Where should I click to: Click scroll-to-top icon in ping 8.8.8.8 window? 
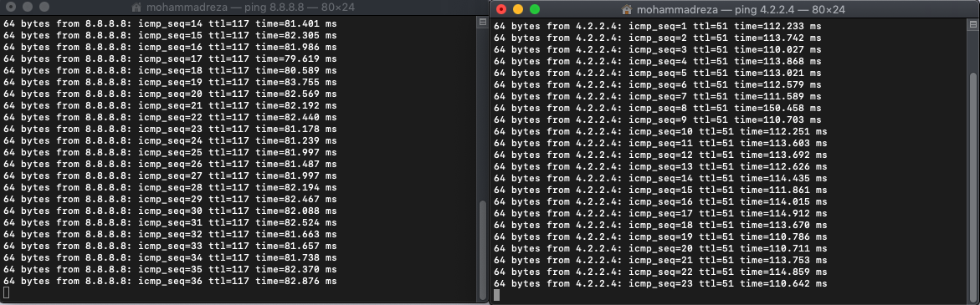click(x=482, y=23)
